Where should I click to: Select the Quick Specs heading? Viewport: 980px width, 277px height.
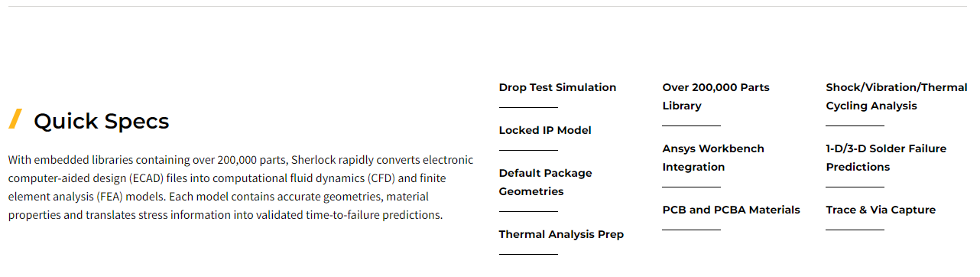101,121
